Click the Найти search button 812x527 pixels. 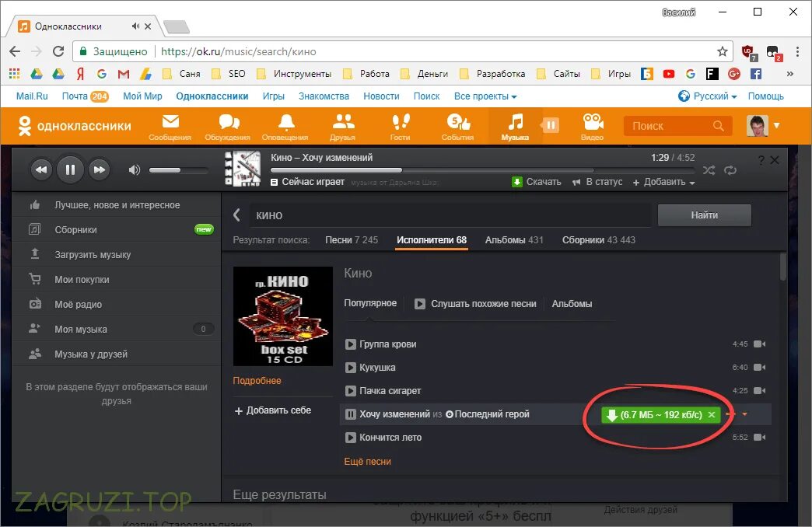pyautogui.click(x=705, y=215)
